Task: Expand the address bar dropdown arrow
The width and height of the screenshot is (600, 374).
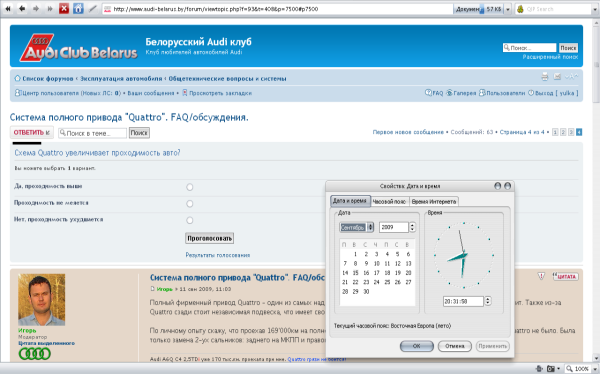Action: [508, 9]
